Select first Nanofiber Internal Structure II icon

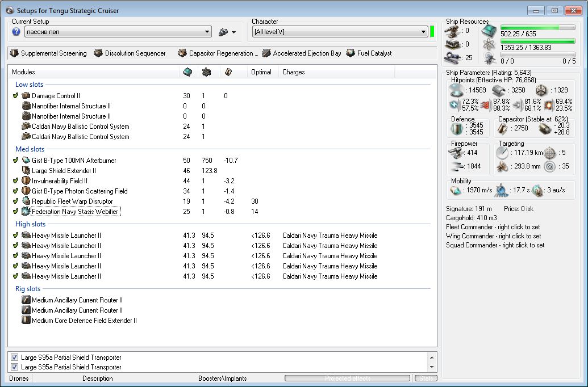click(x=26, y=106)
